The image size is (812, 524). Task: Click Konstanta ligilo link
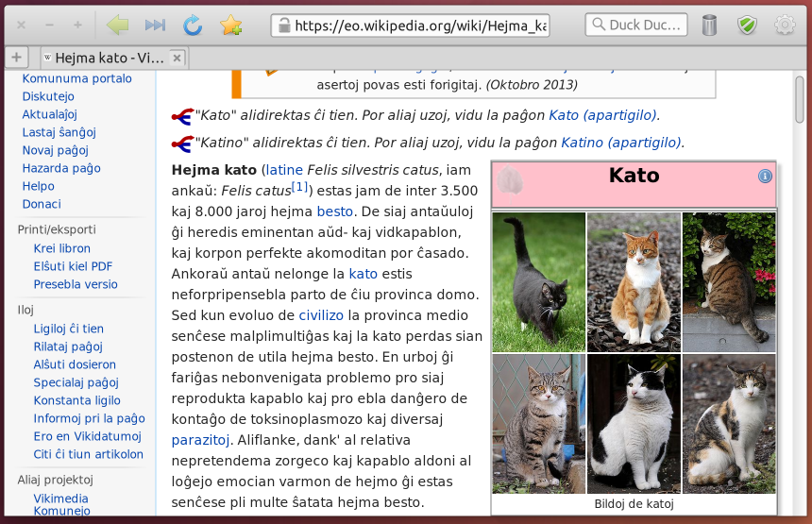pyautogui.click(x=76, y=400)
